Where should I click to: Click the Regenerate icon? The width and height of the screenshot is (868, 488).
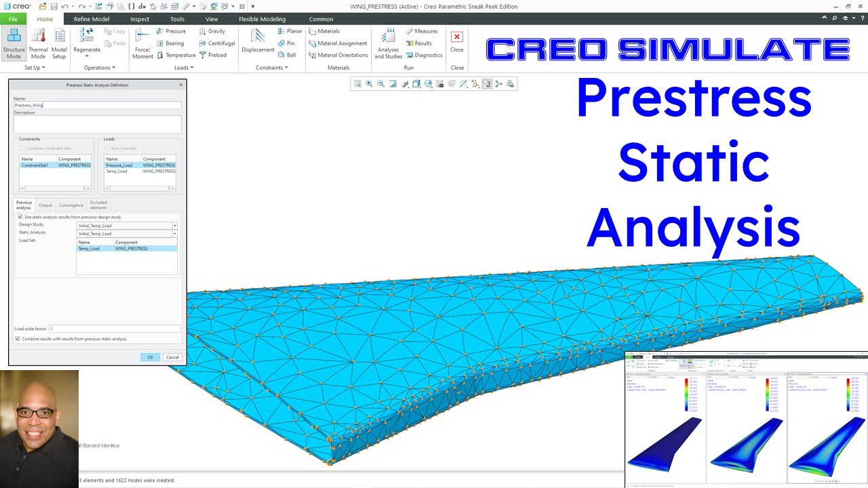coord(87,36)
